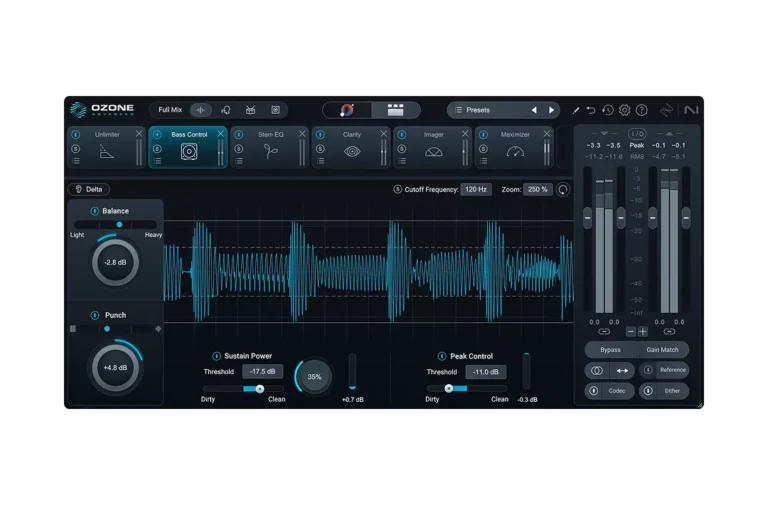This screenshot has width=768, height=505.
Task: Go to the next preset
Action: pyautogui.click(x=551, y=110)
